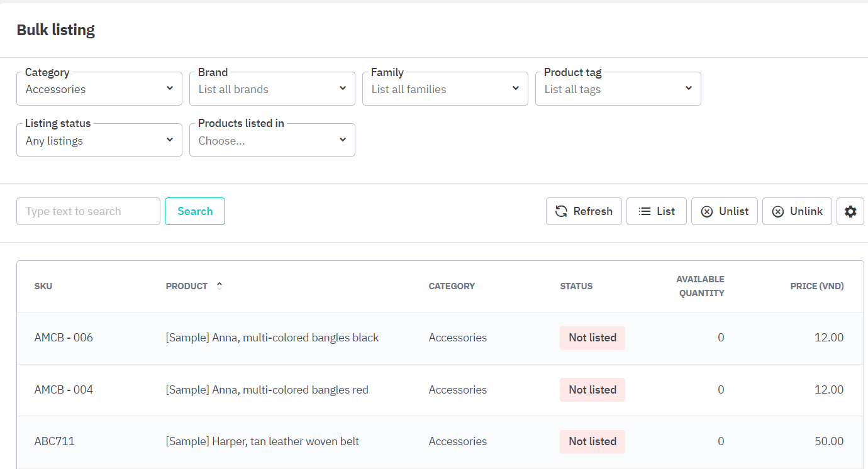
Task: Expand the Product tag dropdown
Action: click(x=618, y=89)
